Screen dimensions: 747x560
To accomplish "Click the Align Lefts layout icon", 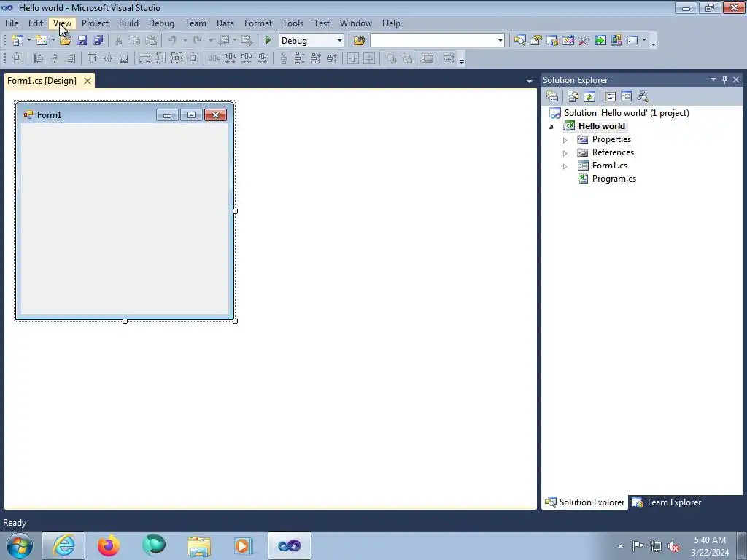I will pyautogui.click(x=39, y=58).
